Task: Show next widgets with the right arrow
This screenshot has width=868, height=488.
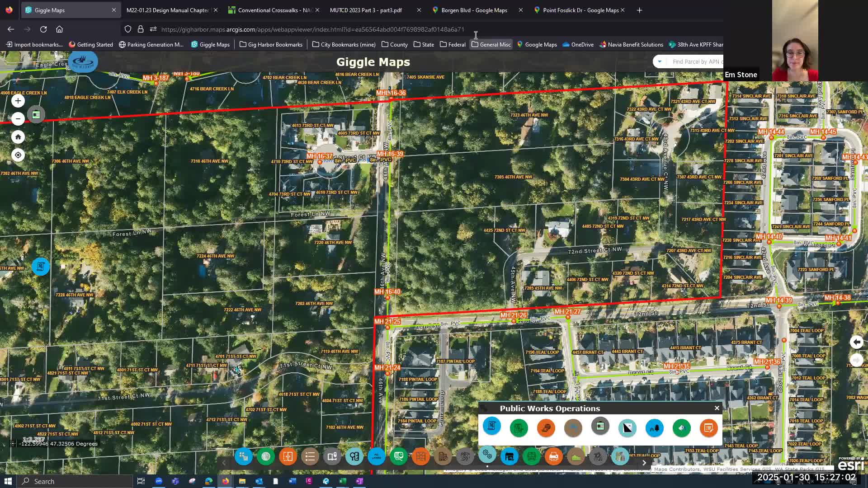Action: pos(644,462)
